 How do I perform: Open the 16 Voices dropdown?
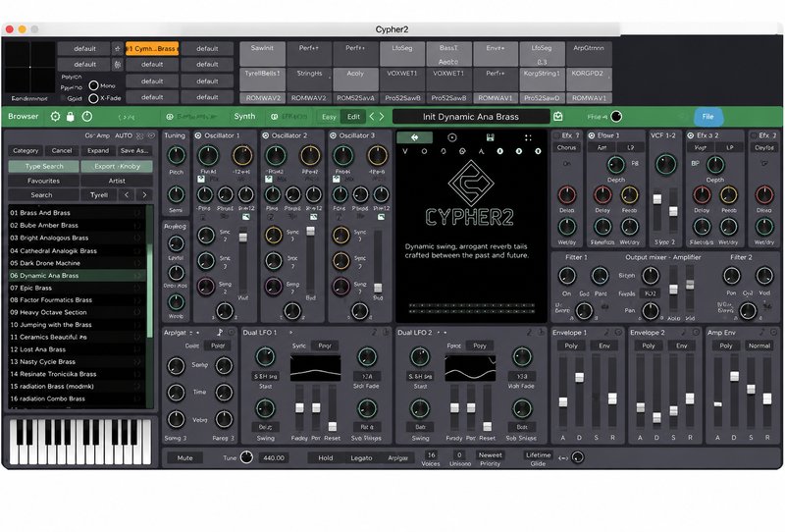431,455
